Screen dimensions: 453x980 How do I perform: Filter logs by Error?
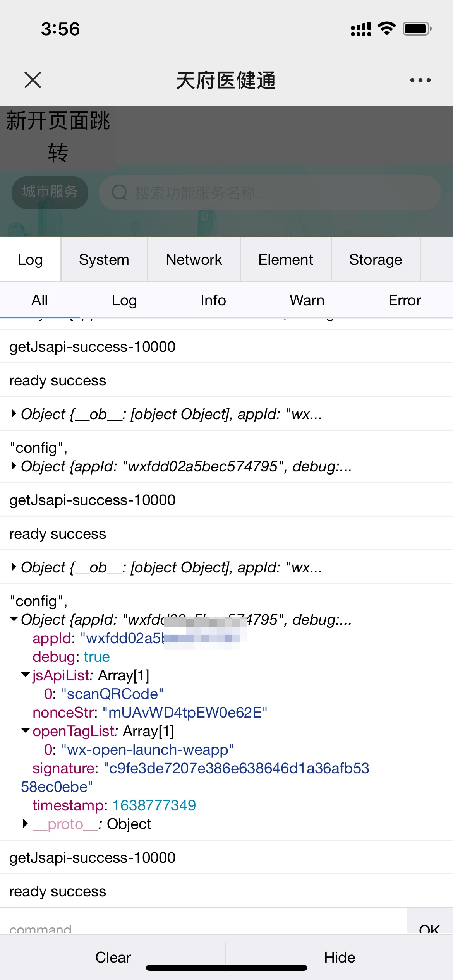pos(405,300)
